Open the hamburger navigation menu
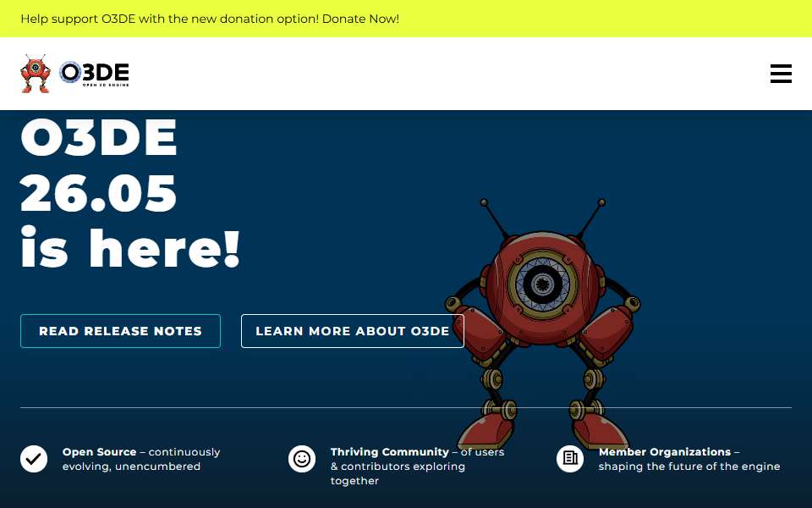 [781, 74]
